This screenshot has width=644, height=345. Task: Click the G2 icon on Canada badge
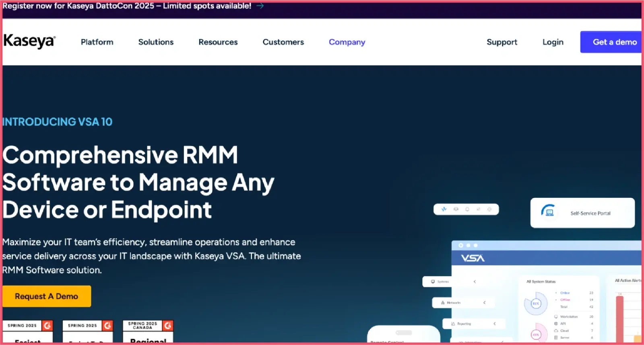click(x=168, y=325)
